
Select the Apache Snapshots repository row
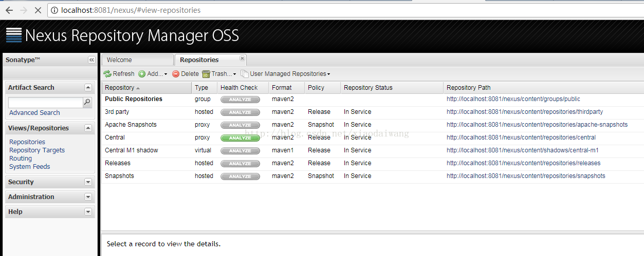coord(373,125)
